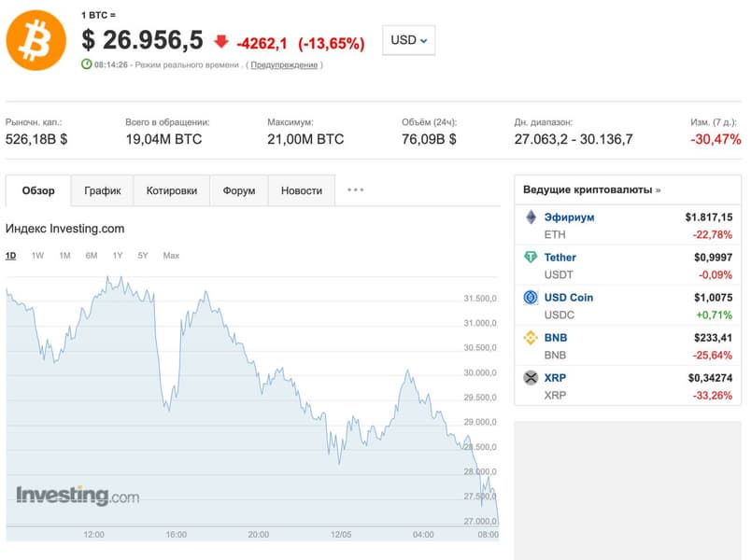751x560 pixels.
Task: Click the Investing.com watermark on chart
Action: pos(78,496)
